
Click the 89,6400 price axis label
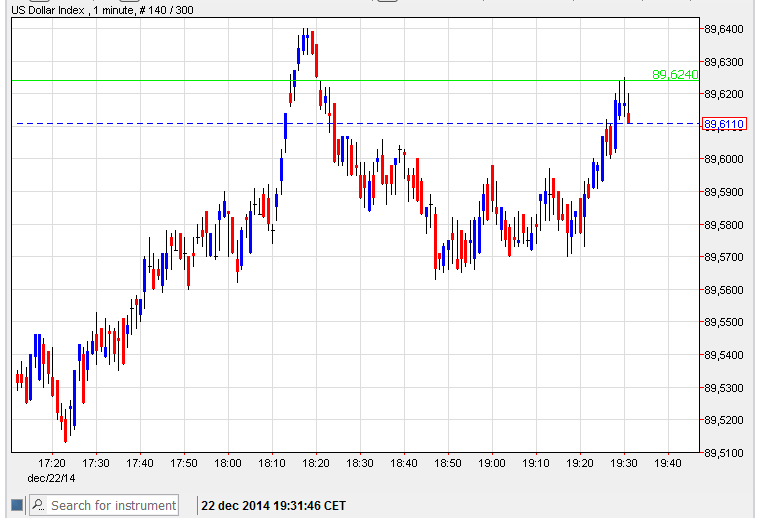(x=724, y=29)
